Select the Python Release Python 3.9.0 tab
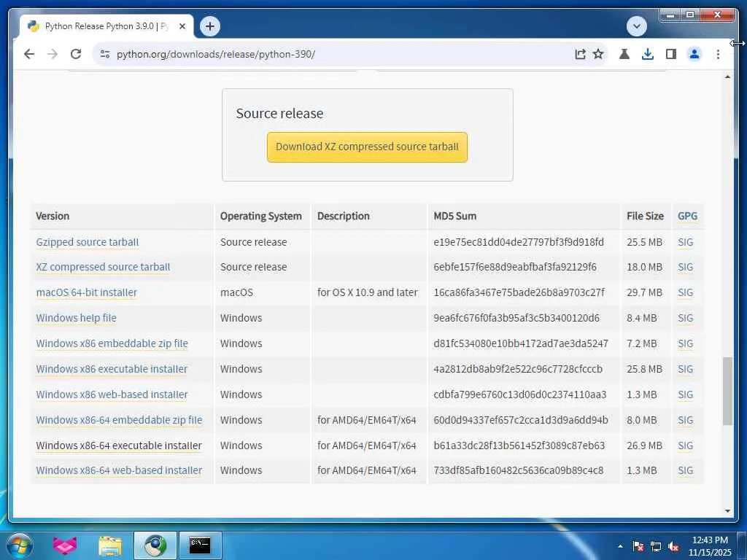747x560 pixels. (x=107, y=26)
